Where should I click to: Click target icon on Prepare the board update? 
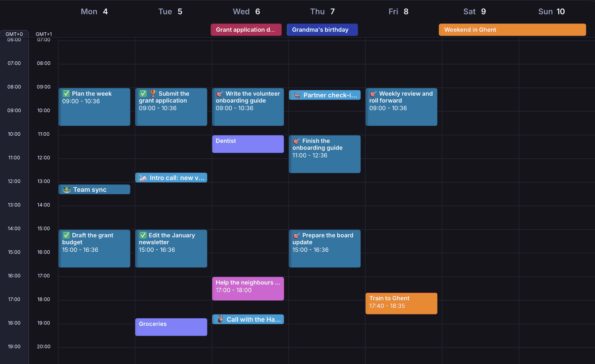(296, 235)
